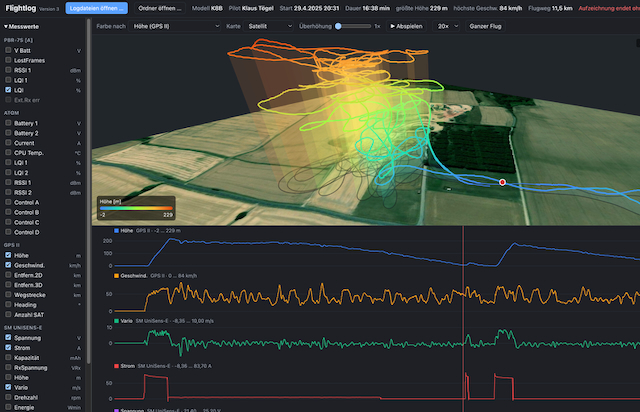Click the PBR-7S [A] section header
This screenshot has width=640, height=412.
point(18,40)
